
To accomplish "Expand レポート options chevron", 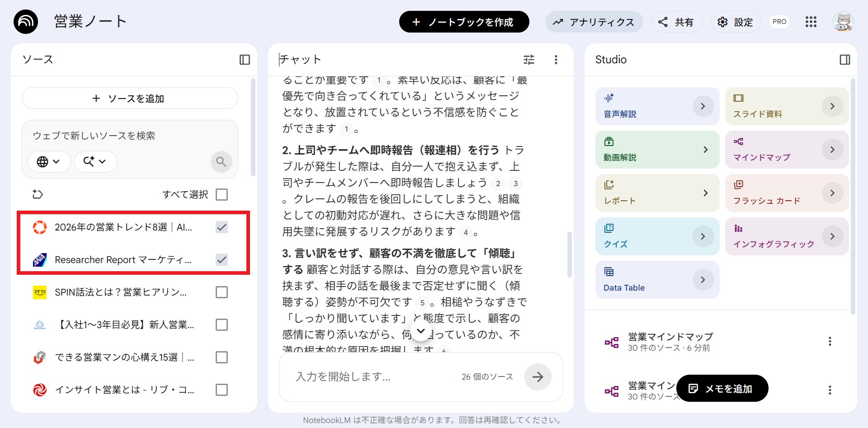I will [705, 193].
